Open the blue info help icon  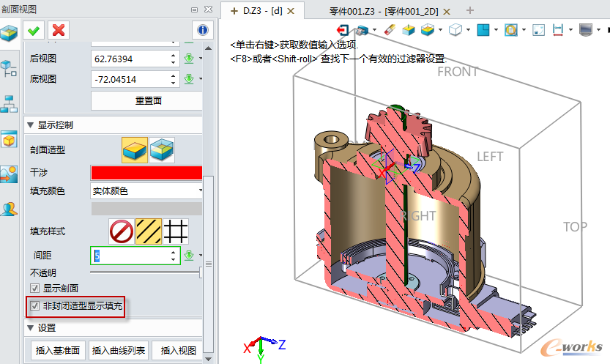[202, 30]
